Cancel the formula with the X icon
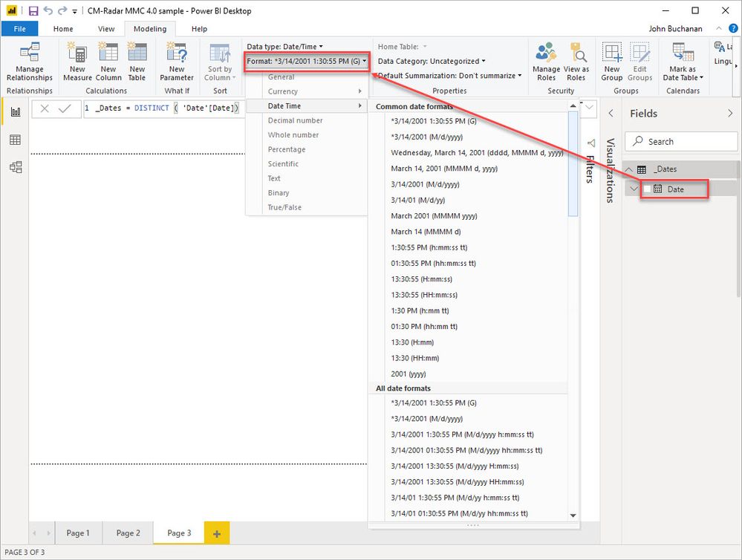This screenshot has height=560, width=742. point(45,108)
